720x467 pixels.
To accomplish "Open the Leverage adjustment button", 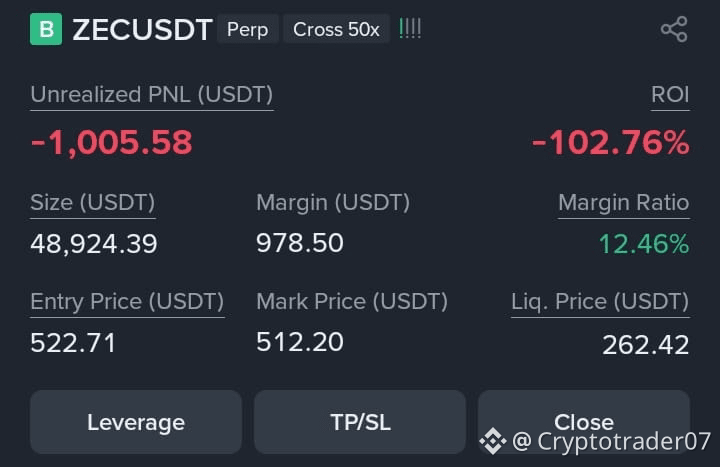I will pos(136,422).
